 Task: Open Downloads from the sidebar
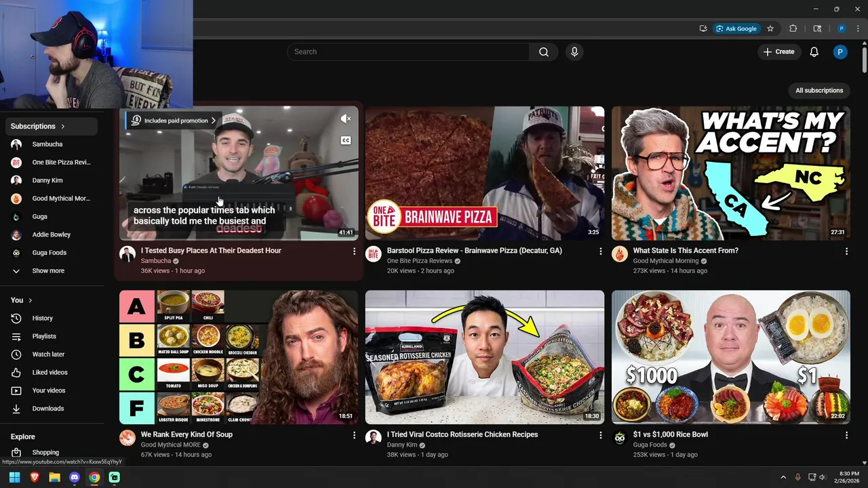pyautogui.click(x=52, y=409)
